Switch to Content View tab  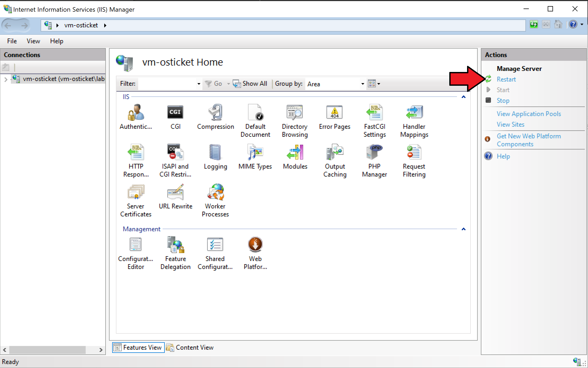[190, 347]
